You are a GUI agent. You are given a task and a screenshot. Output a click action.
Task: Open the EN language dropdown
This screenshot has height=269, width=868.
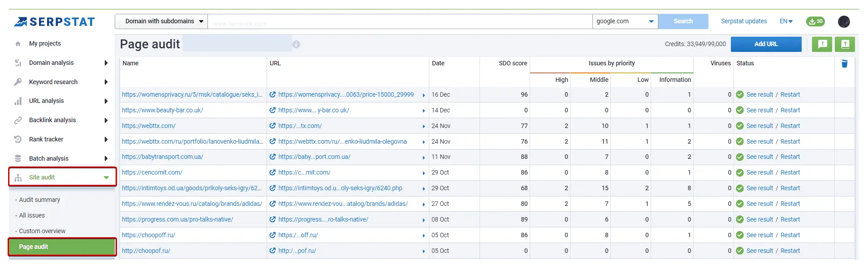(x=786, y=21)
